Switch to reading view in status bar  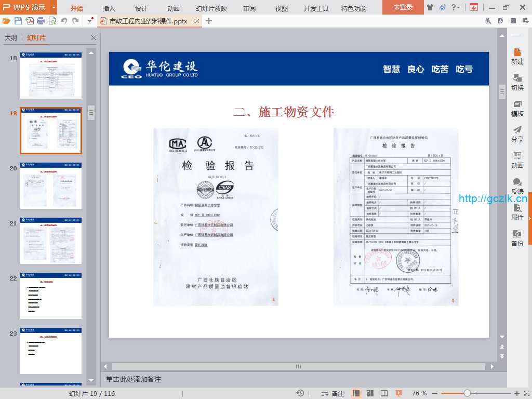pos(384,393)
